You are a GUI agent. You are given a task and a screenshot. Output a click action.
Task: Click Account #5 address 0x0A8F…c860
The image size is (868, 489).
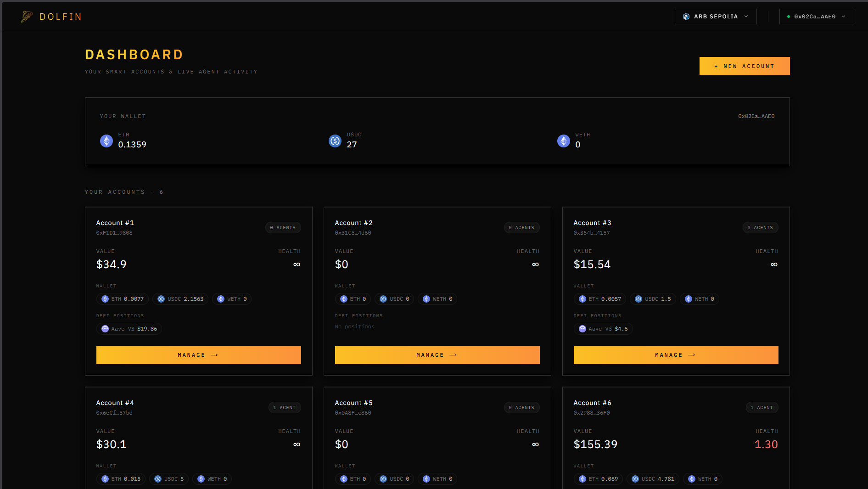coord(353,413)
